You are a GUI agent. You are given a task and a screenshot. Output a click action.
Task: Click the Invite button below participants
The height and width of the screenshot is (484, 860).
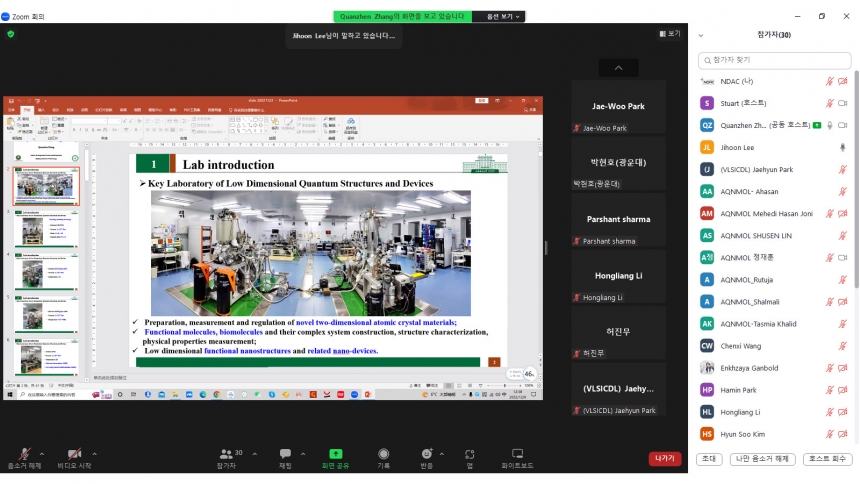709,459
